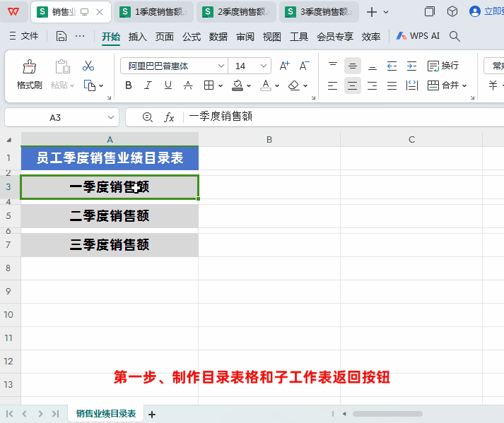Click the search magnifier in menu bar
Screen dimensions: 504x423
point(455,37)
